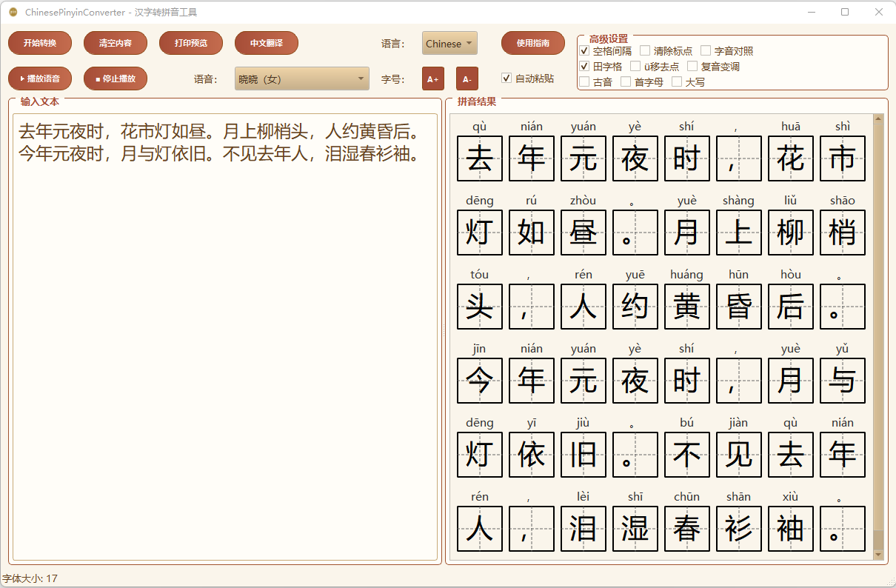Increase font size with the A+ control
The width and height of the screenshot is (896, 588).
pyautogui.click(x=432, y=78)
